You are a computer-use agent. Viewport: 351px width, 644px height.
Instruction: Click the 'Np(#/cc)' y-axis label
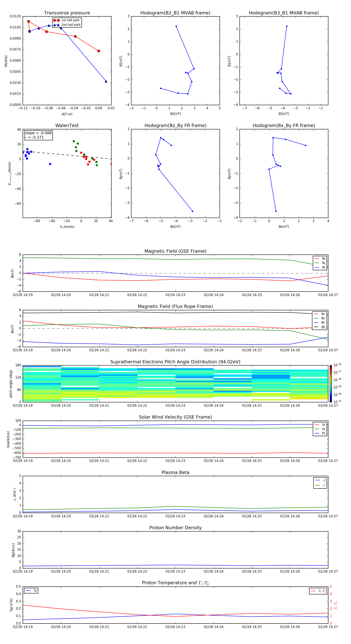[x=13, y=550]
